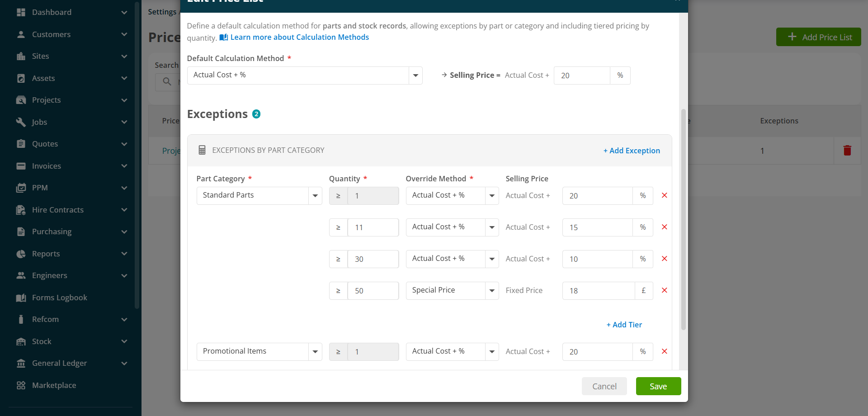Click the Refcom cylinder icon

21,319
